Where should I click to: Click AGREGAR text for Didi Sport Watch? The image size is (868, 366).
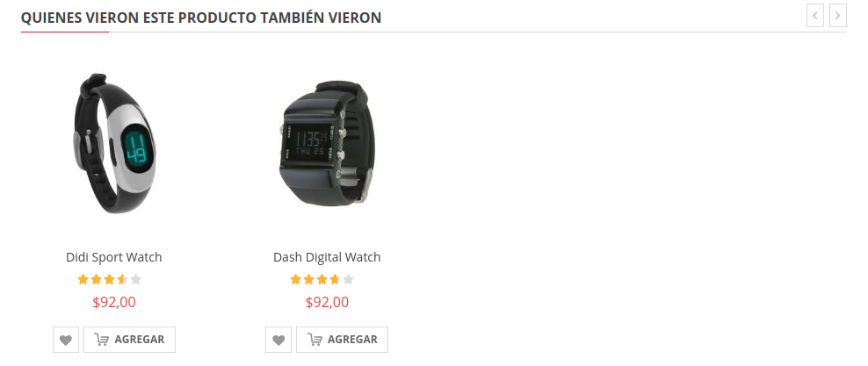(140, 340)
